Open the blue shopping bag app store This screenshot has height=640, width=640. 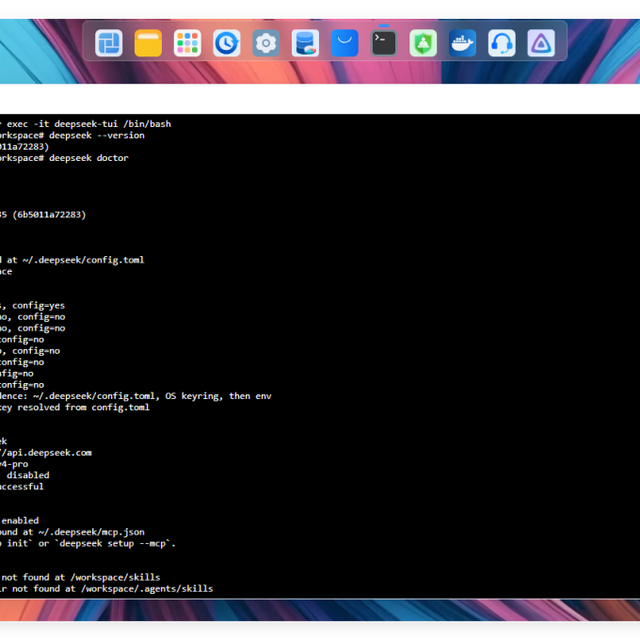coord(344,43)
